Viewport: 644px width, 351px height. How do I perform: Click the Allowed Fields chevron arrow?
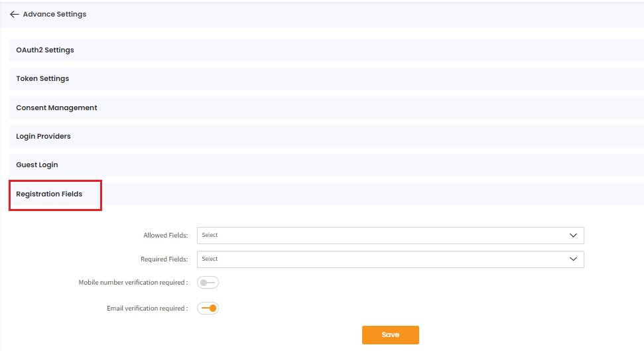tap(573, 236)
